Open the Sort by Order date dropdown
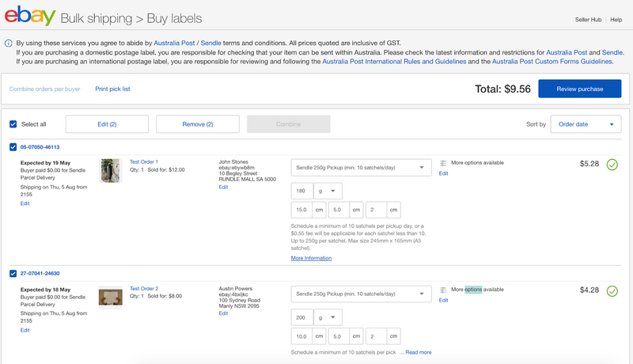Viewport: 633px width, 364px height. click(x=586, y=124)
